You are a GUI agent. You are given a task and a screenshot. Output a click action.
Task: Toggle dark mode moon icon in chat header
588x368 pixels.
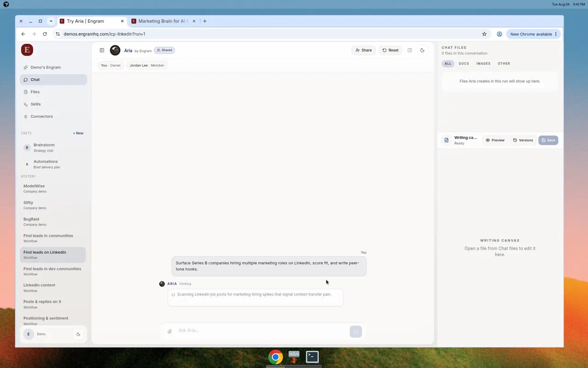click(x=422, y=50)
